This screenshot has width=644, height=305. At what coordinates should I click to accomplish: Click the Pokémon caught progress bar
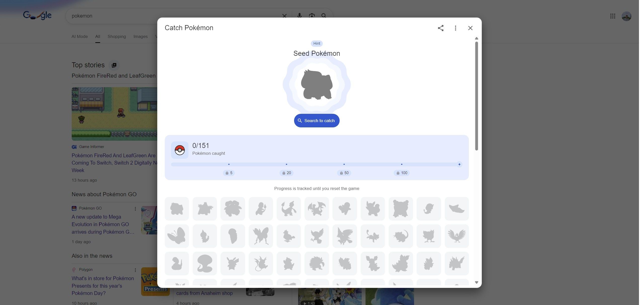click(316, 164)
